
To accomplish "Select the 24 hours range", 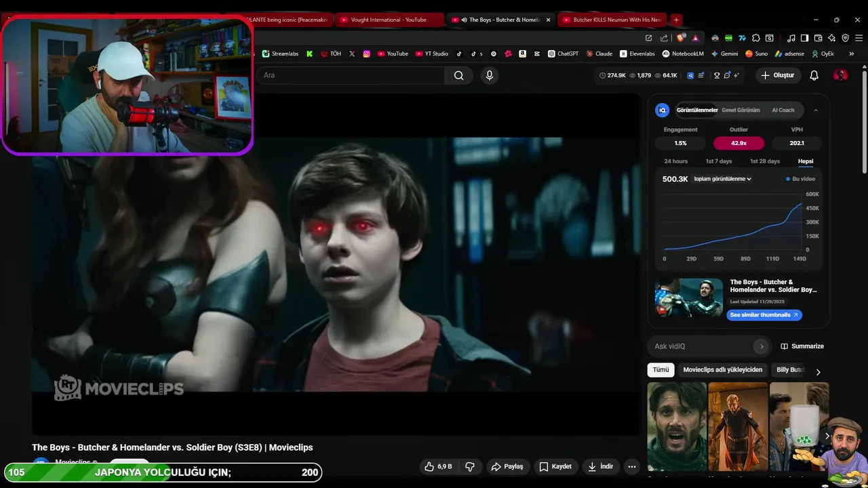I will pos(675,161).
